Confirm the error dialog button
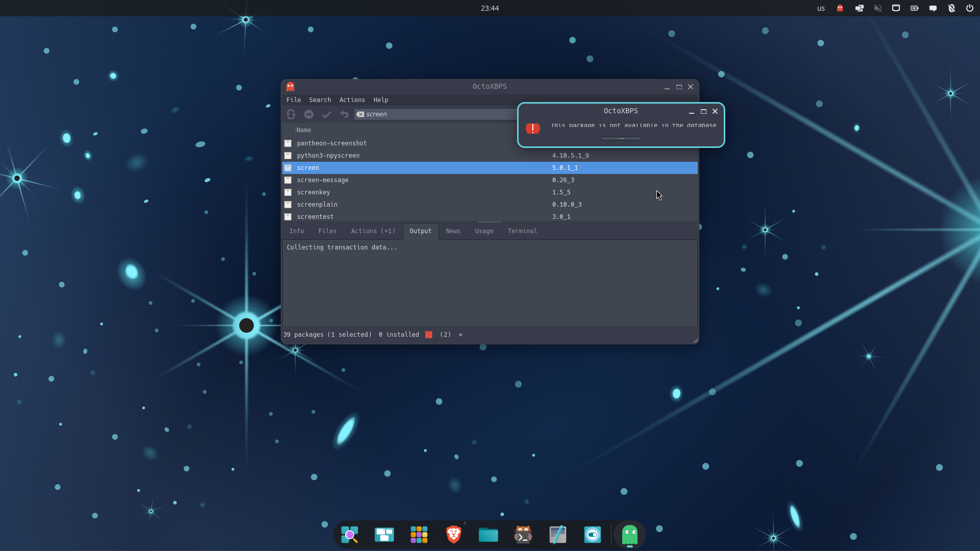Screen dimensions: 980x551 [621, 138]
